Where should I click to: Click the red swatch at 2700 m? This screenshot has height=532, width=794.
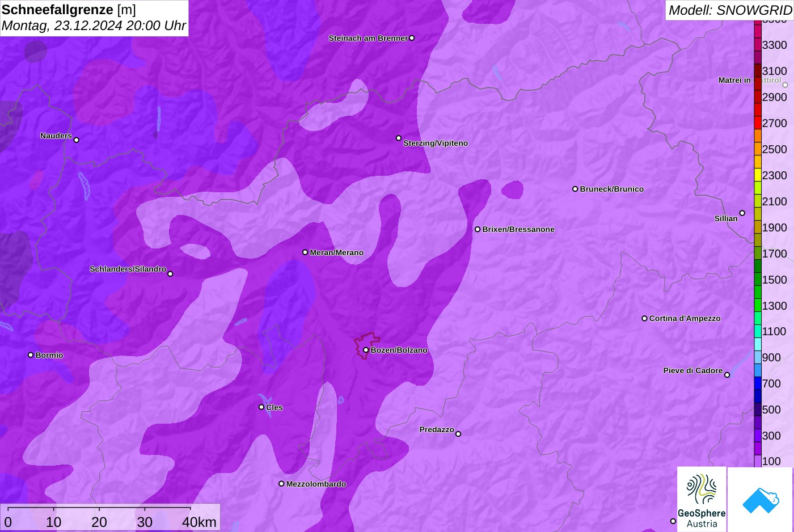click(x=758, y=123)
